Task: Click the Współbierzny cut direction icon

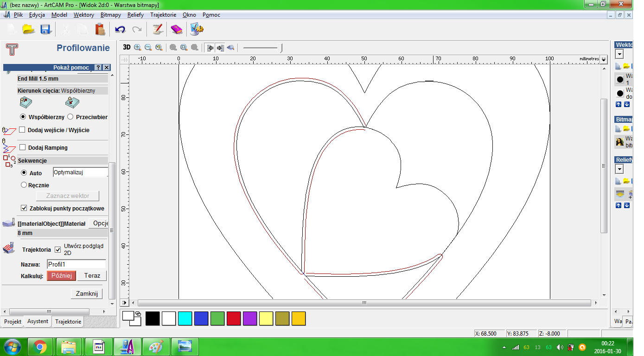Action: click(x=26, y=103)
